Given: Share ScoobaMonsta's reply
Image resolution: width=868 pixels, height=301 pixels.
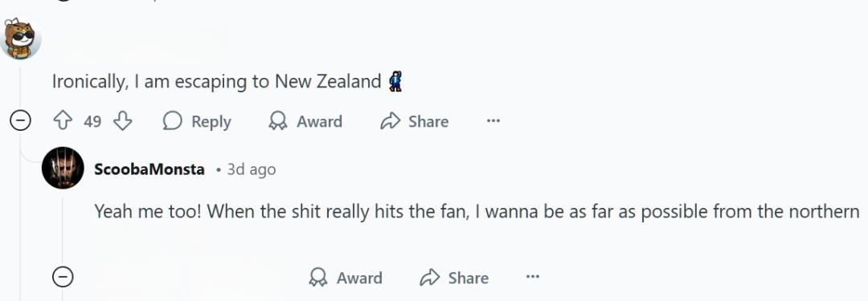Looking at the screenshot, I should click(x=454, y=277).
